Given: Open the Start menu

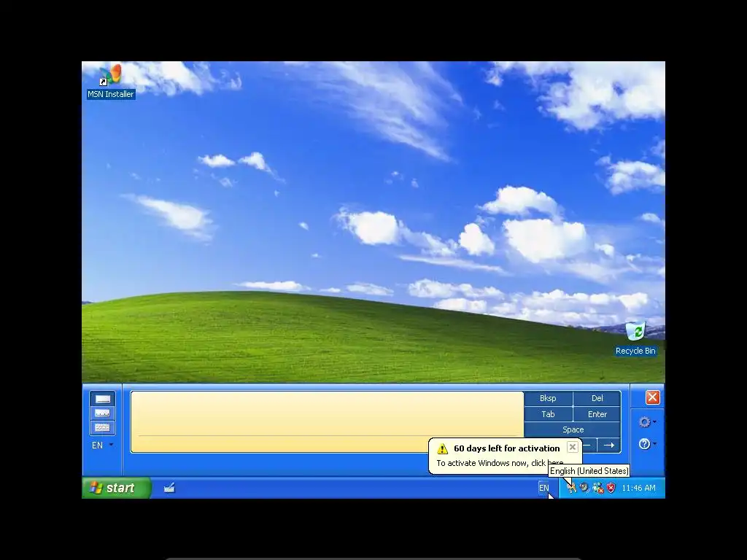Looking at the screenshot, I should [117, 488].
